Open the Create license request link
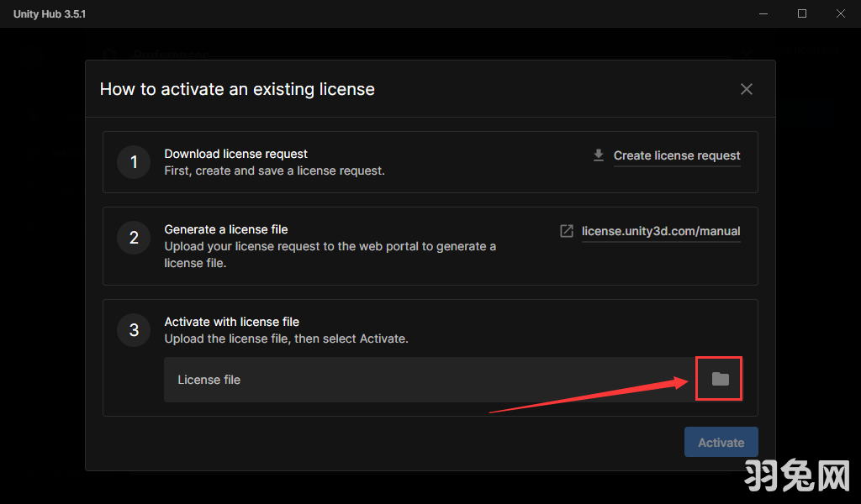 click(x=677, y=155)
